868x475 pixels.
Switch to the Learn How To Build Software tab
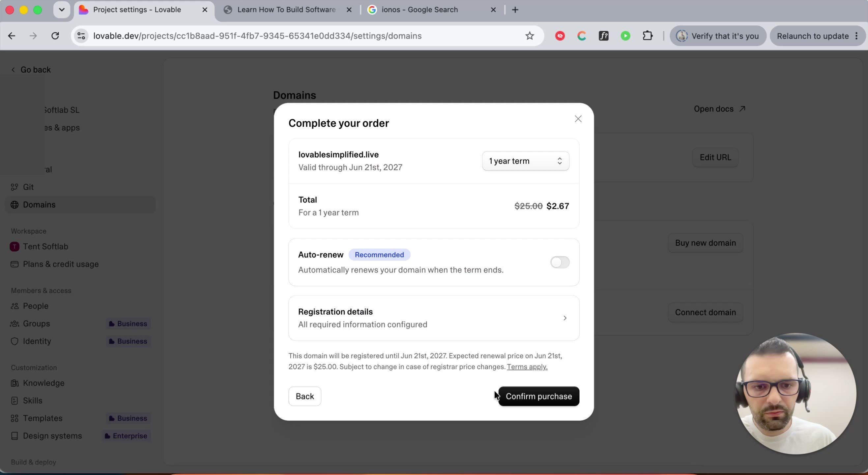coord(286,10)
